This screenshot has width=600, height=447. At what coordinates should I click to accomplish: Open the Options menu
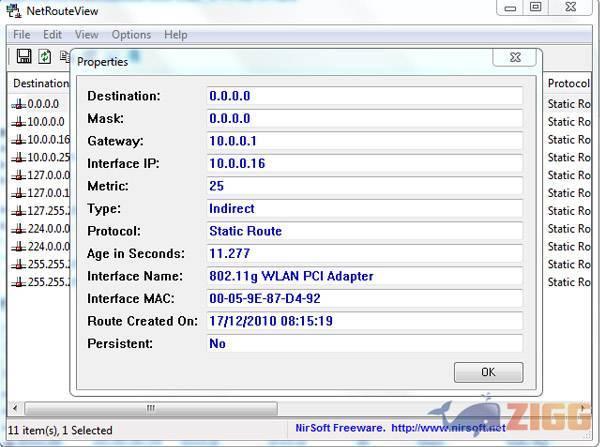(x=131, y=35)
